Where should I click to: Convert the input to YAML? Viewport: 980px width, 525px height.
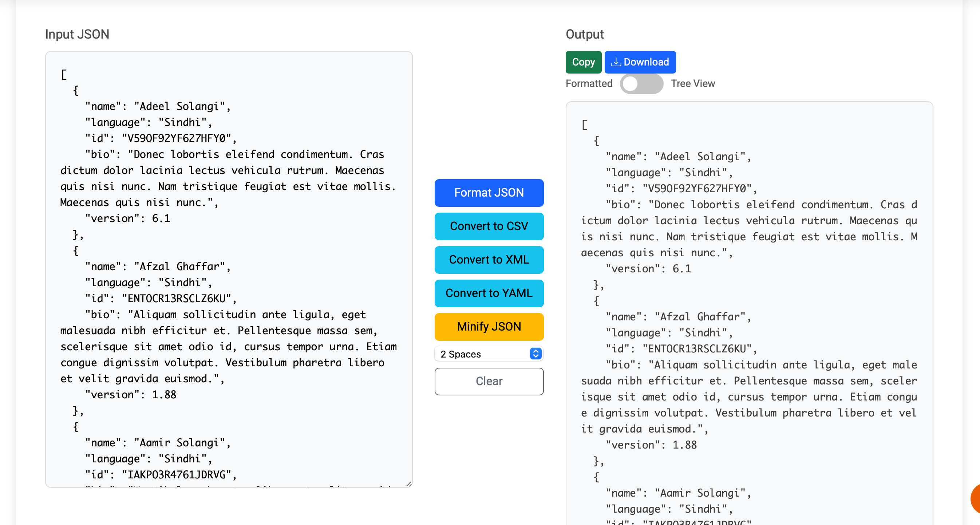coord(489,293)
